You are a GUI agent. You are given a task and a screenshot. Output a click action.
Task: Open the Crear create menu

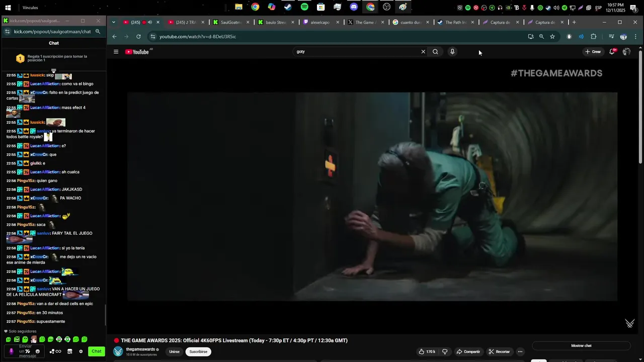point(593,52)
